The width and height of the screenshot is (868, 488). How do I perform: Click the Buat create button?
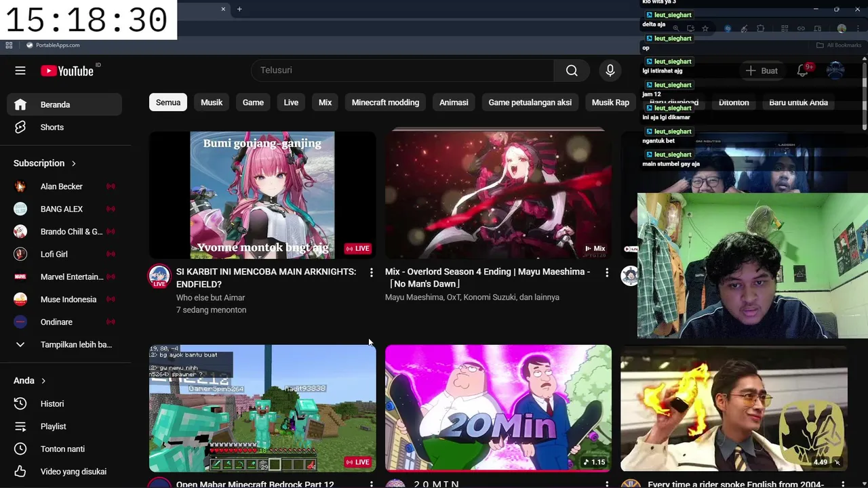pyautogui.click(x=762, y=70)
